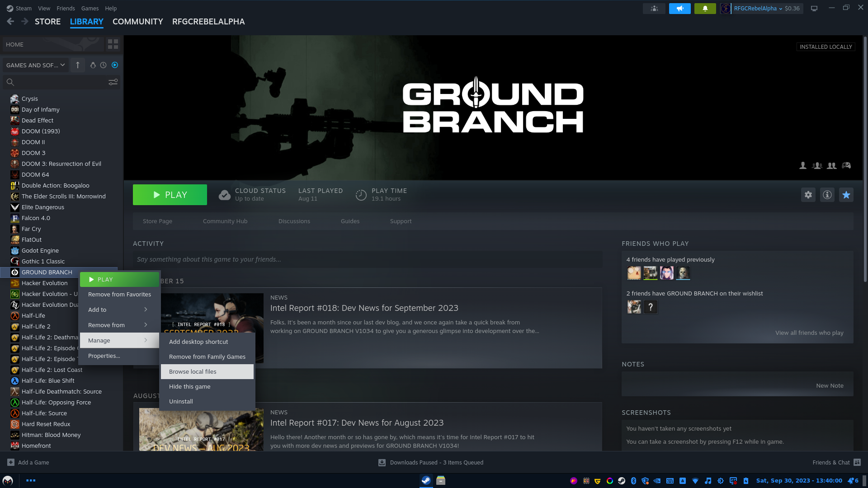Choose Uninstall from the Manage submenu
The image size is (868, 488).
tap(181, 401)
